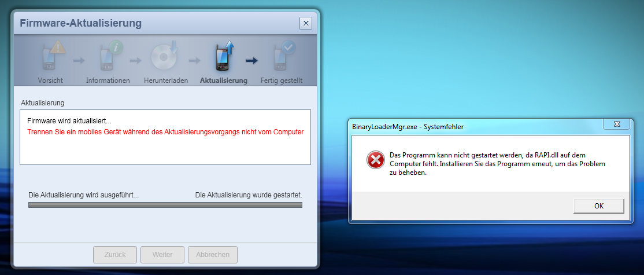This screenshot has width=644, height=275.
Task: Close the Firmware-Aktualisierung window
Action: click(x=306, y=23)
